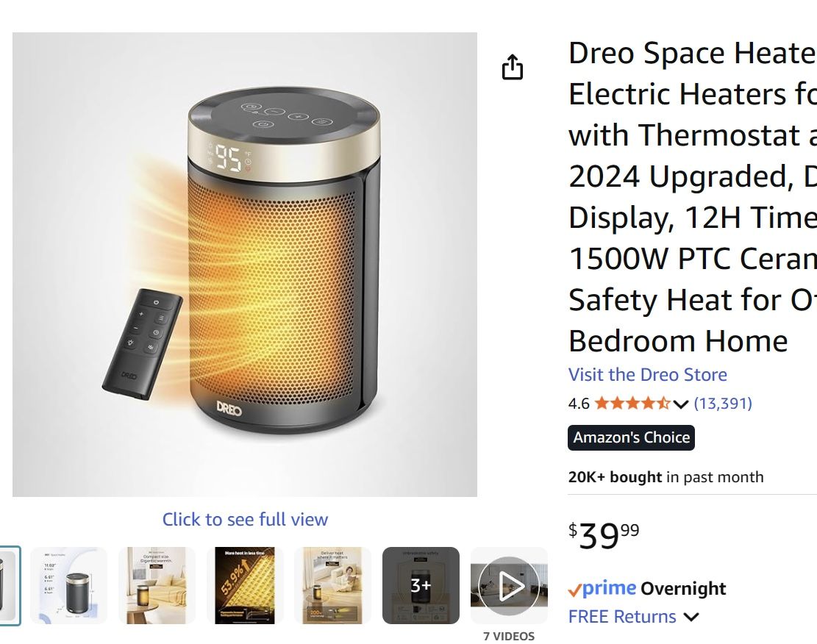Open the star rating breakdown chevron

click(680, 403)
